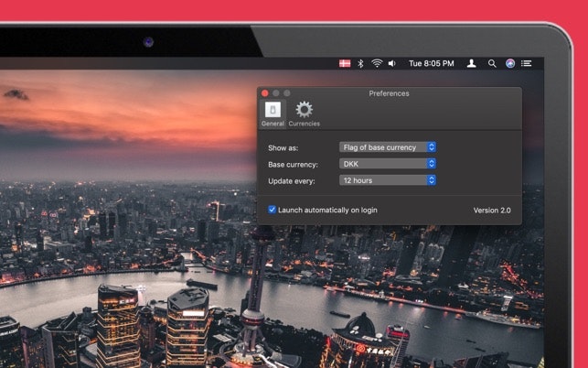Click the Preferences window title
This screenshot has height=368, width=588.
pos(389,93)
